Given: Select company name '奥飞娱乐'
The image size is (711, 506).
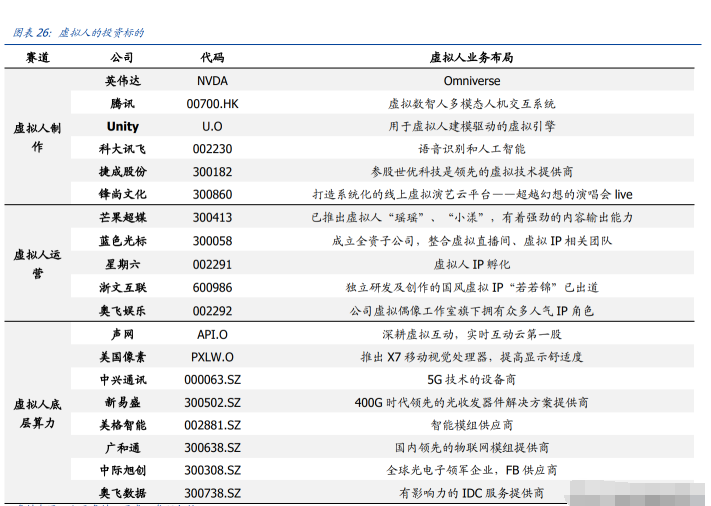Looking at the screenshot, I should click(122, 311).
